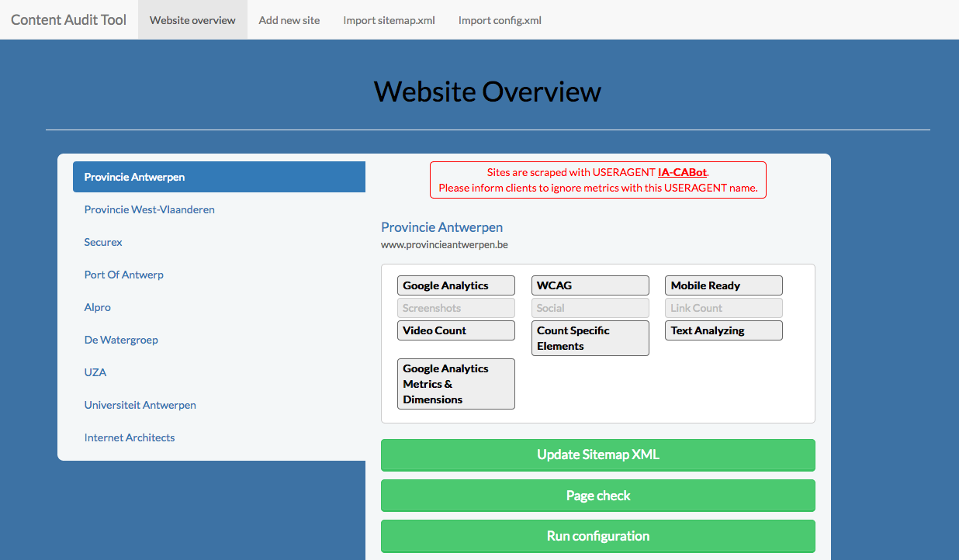Start the Page check button
The height and width of the screenshot is (560, 959).
[598, 495]
